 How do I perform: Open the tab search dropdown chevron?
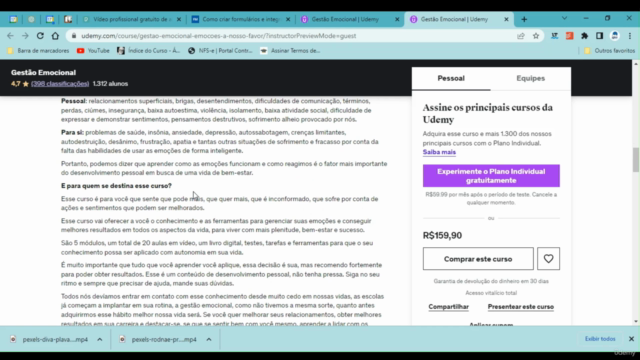coord(564,18)
